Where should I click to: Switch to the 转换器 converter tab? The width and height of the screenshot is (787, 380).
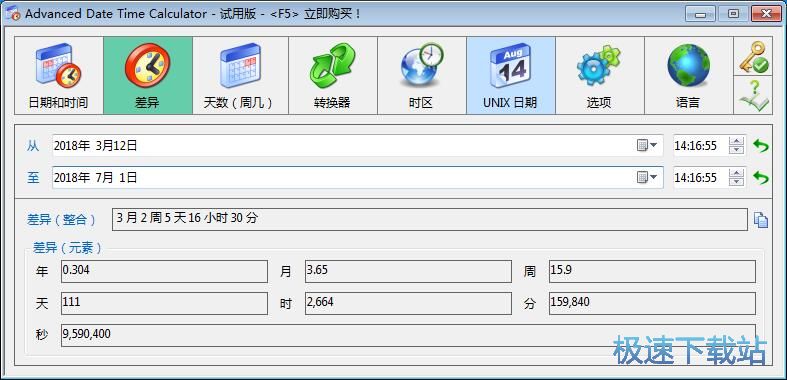click(333, 75)
